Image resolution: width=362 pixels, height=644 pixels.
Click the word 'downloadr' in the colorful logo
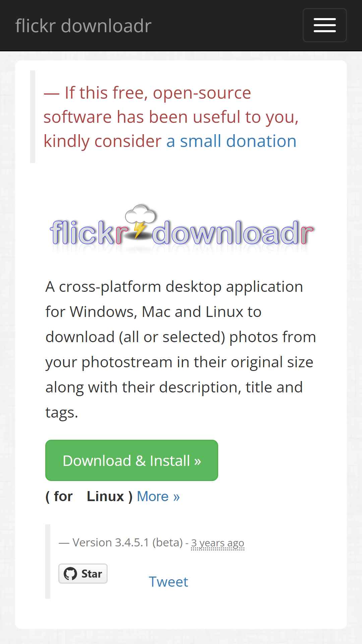233,233
